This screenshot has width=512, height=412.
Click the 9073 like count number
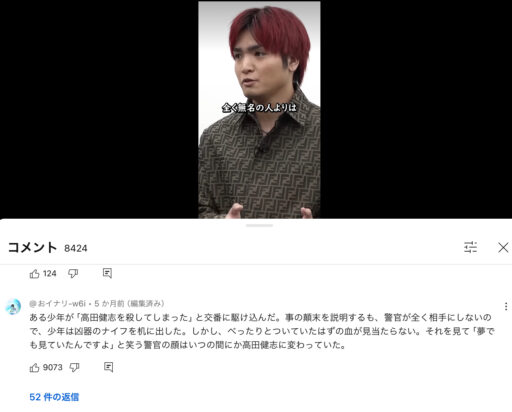click(x=53, y=367)
